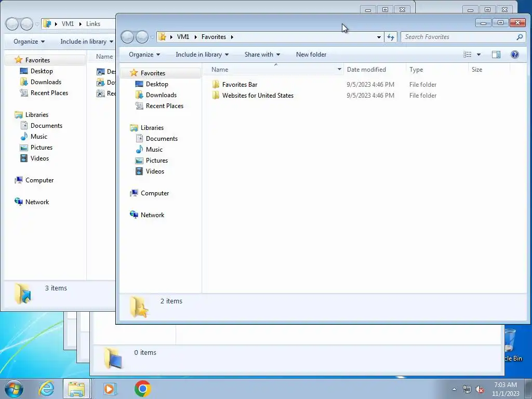Expand the address bar history dropdown arrow

[x=379, y=37]
